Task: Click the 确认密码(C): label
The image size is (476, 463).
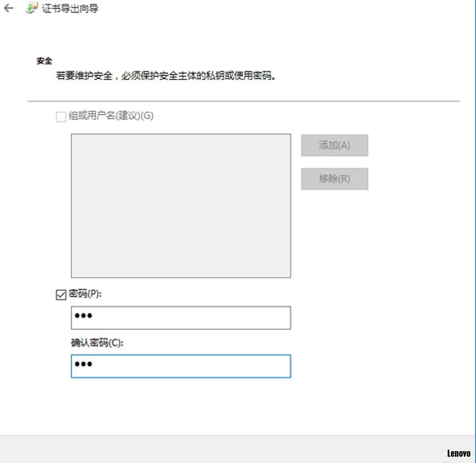Action: (97, 343)
